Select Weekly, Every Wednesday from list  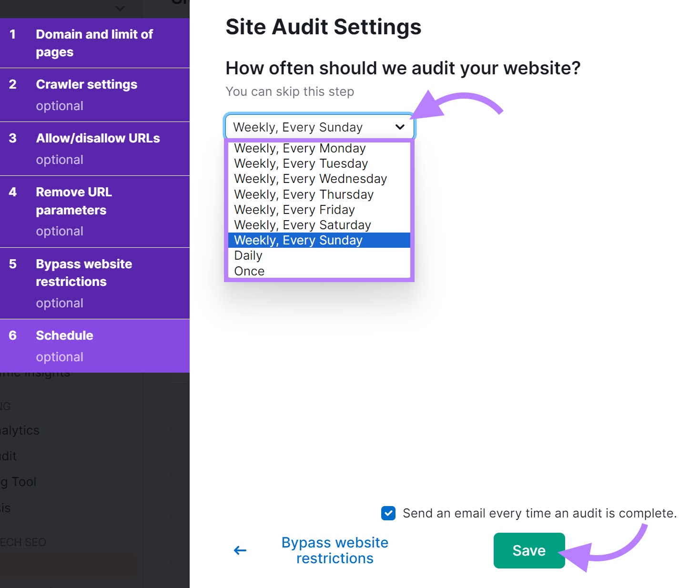(310, 179)
